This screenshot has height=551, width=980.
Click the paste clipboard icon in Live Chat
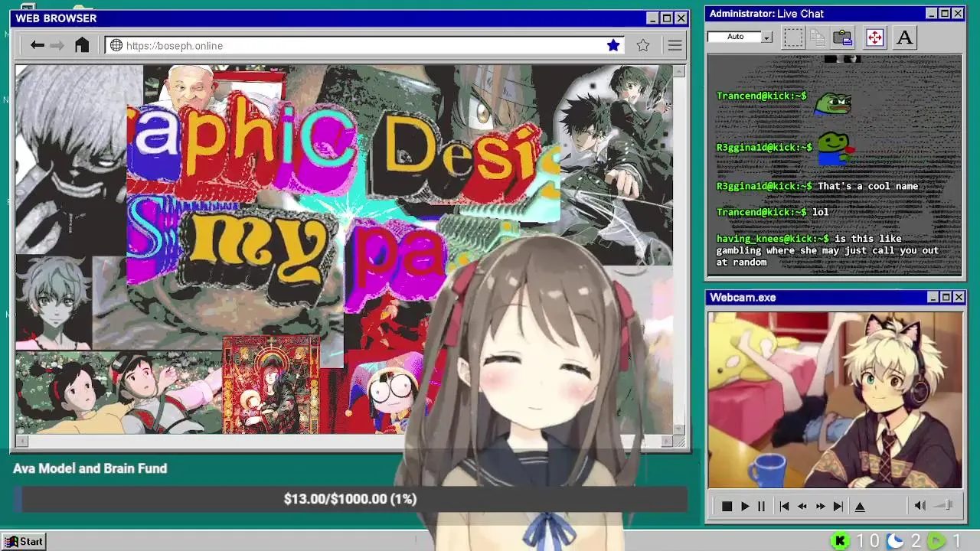click(x=843, y=37)
